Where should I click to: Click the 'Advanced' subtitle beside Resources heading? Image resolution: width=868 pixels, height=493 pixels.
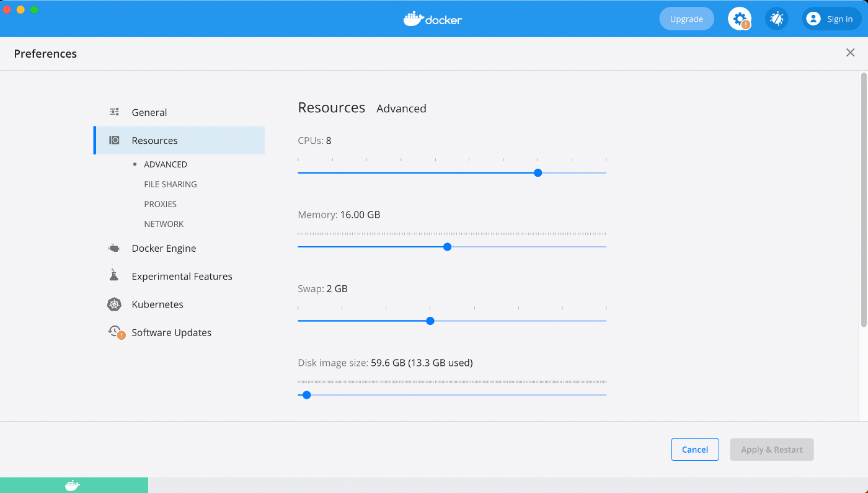pyautogui.click(x=401, y=109)
